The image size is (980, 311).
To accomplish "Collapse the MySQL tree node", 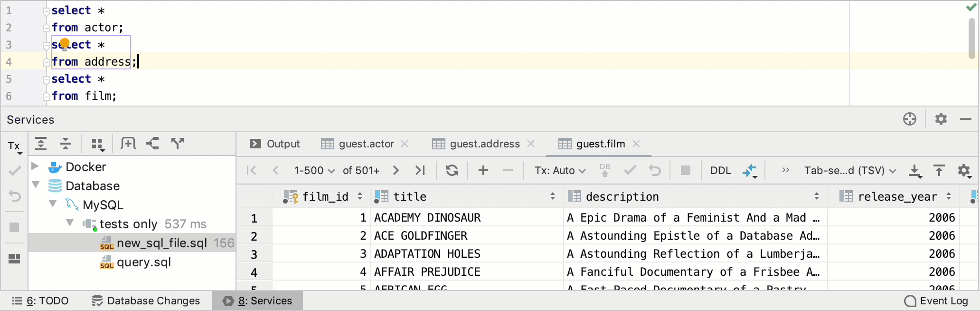I will [x=53, y=204].
